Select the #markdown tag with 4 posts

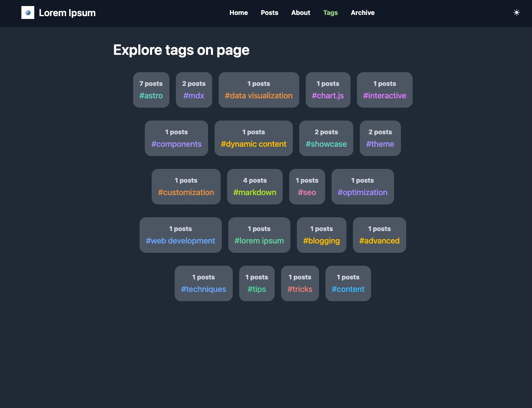255,187
